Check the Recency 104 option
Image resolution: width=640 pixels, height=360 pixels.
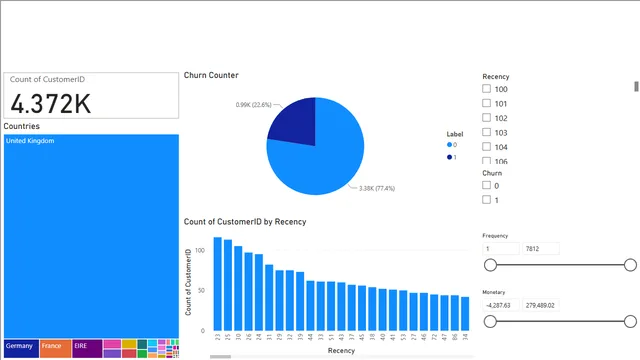coord(486,146)
